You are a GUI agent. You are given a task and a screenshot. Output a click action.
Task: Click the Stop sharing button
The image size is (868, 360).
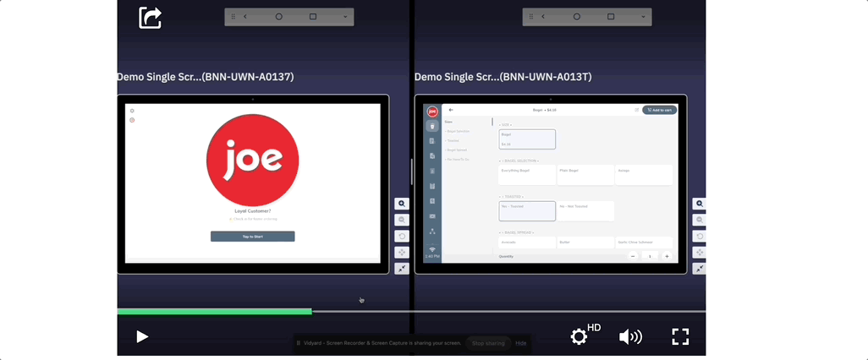click(x=488, y=343)
